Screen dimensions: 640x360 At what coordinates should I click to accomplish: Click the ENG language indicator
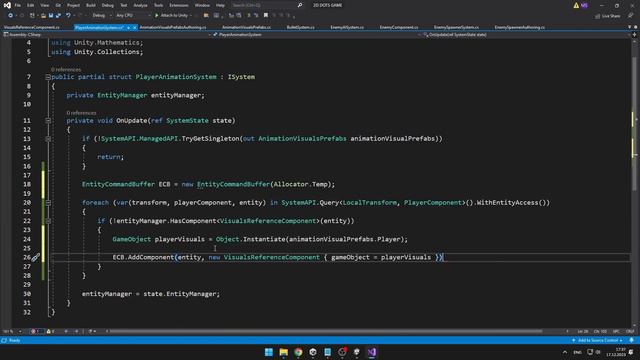(578, 352)
